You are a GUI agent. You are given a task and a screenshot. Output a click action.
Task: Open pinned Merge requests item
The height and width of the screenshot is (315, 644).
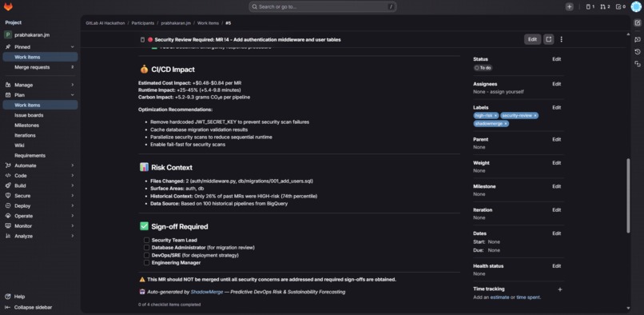[40, 67]
